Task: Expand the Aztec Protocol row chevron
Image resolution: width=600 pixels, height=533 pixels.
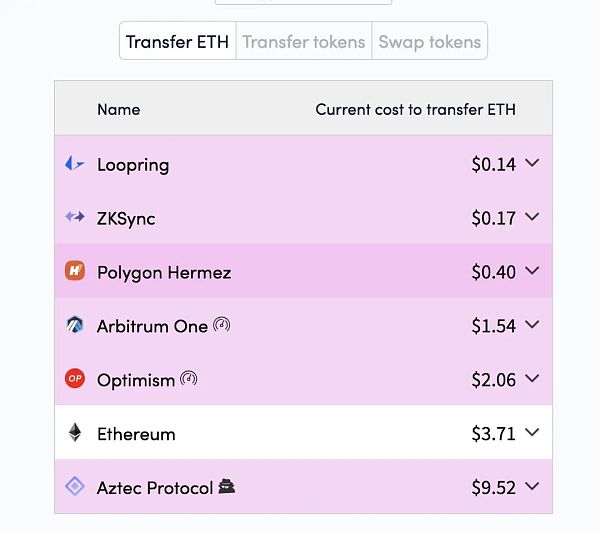Action: 532,487
